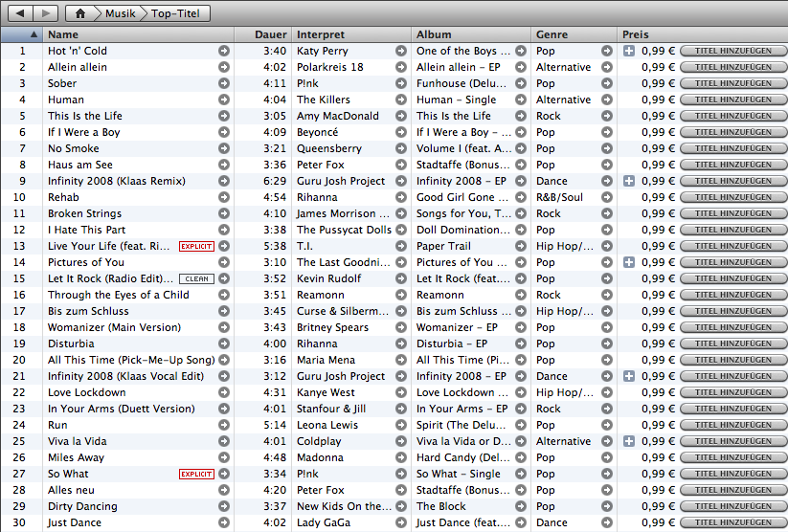The width and height of the screenshot is (788, 532).
Task: Click Explicit badge on So What
Action: click(x=196, y=474)
